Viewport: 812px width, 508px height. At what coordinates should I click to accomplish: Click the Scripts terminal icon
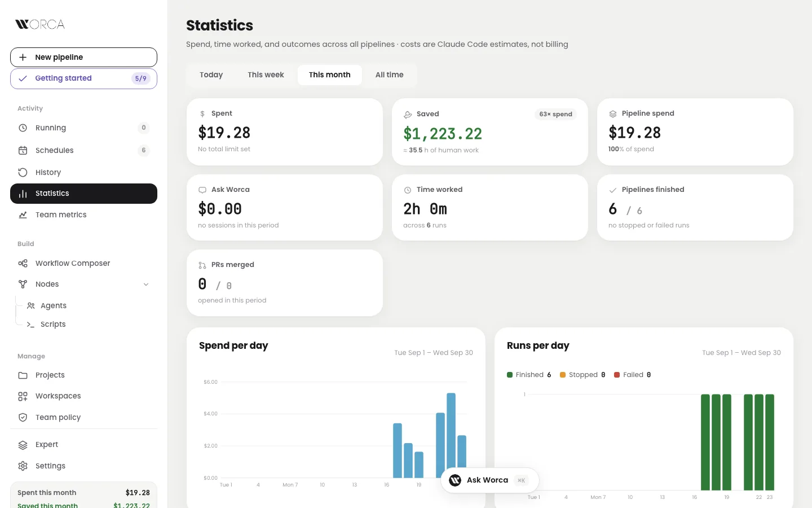point(31,325)
